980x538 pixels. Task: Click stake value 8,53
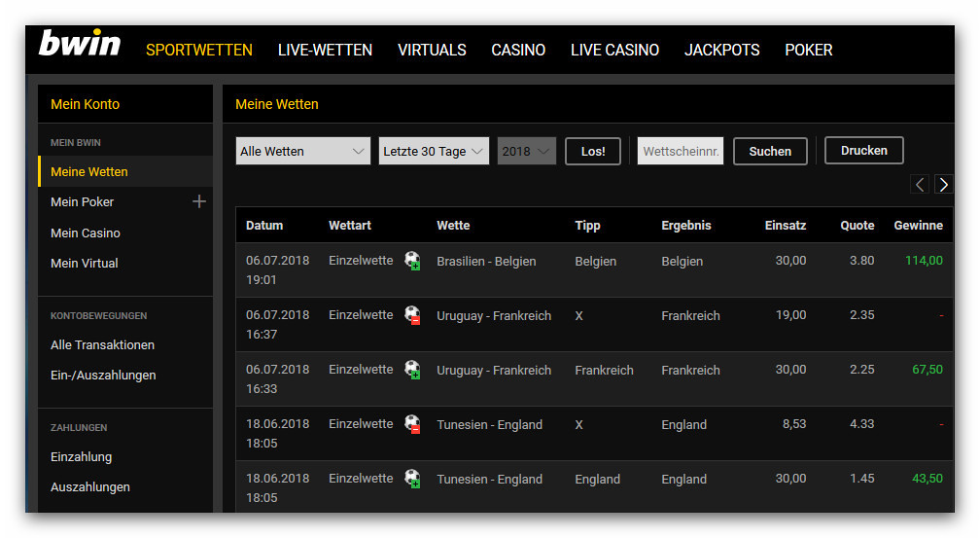[793, 423]
